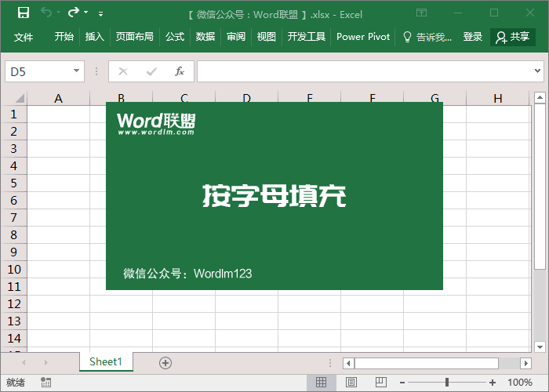Click the Select All corner triangle
549x392 pixels.
[20, 98]
